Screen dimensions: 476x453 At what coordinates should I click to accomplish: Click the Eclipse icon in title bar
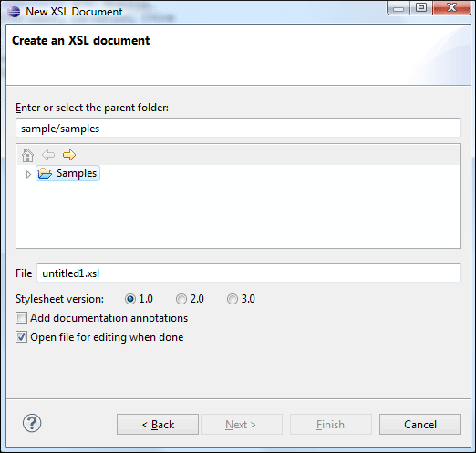click(14, 12)
